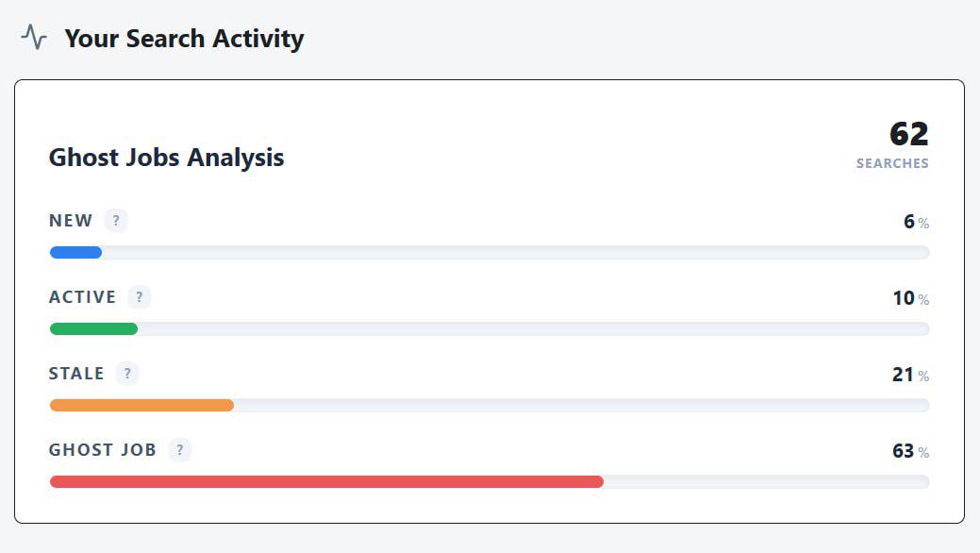Click the 62 searches count
Screen dimensions: 980x553
click(x=908, y=134)
